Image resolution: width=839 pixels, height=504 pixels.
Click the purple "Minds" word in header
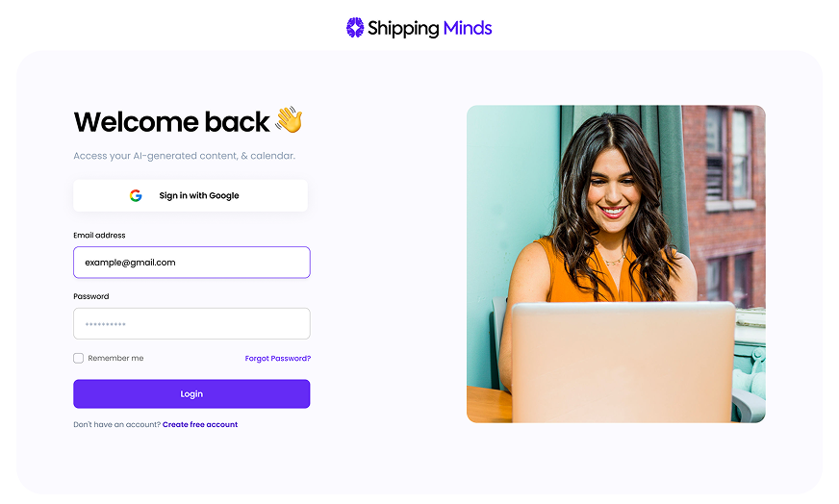coord(468,28)
